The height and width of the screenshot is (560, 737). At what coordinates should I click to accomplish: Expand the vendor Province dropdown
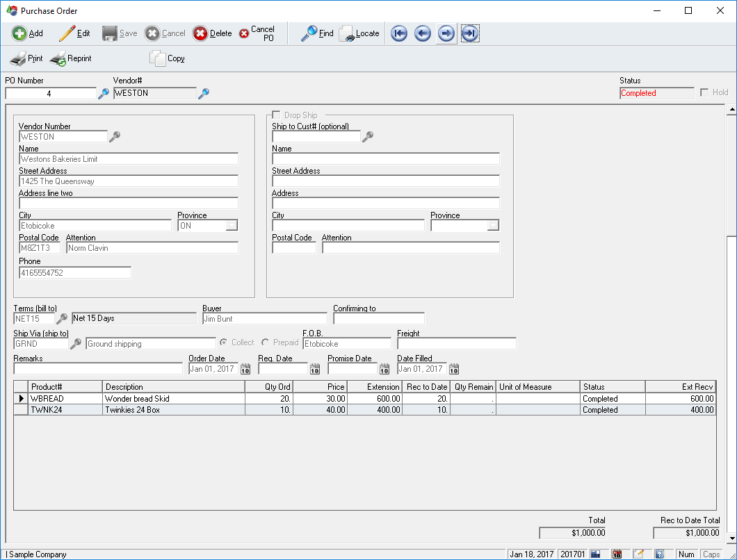point(231,226)
